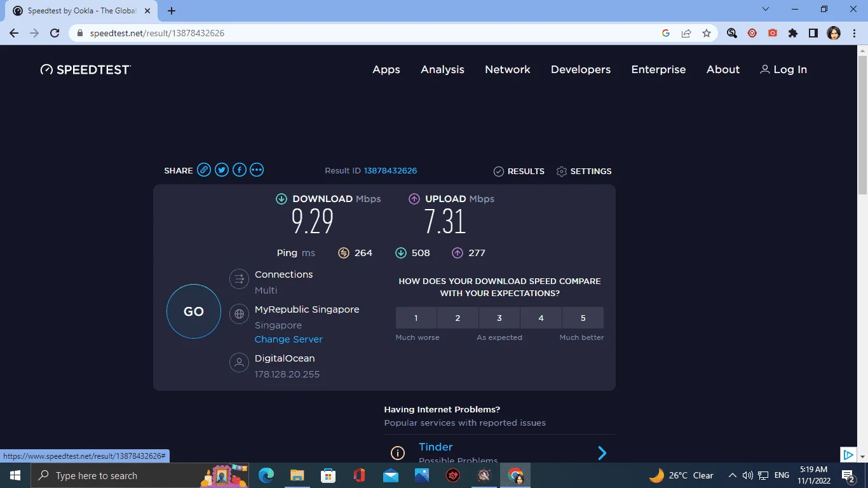Open Microsoft Edge from taskbar

[266, 475]
